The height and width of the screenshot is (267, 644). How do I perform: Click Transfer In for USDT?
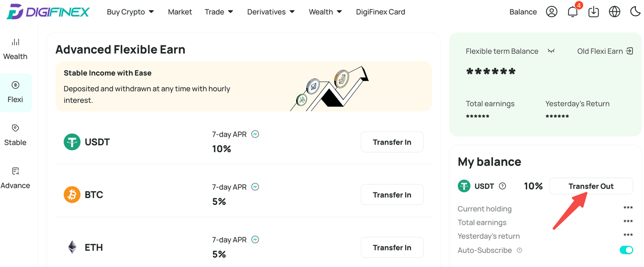click(392, 142)
